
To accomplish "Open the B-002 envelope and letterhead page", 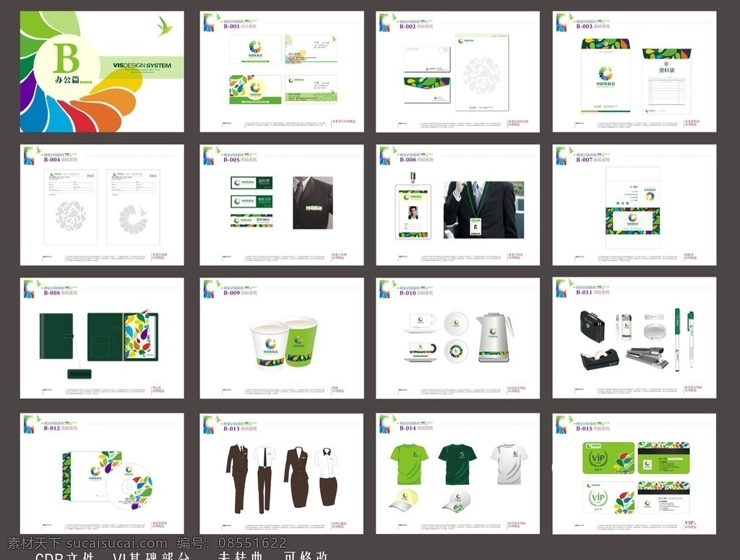I will [457, 72].
